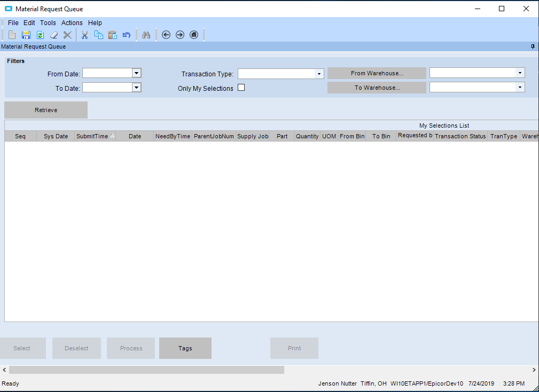
Task: Click the To Warehouse... button
Action: [377, 88]
